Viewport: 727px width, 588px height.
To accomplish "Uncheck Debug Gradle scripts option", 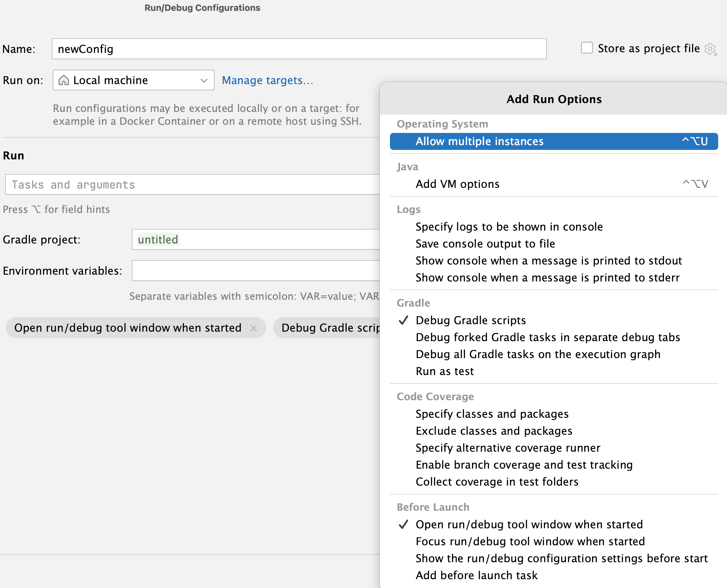I will click(x=554, y=320).
